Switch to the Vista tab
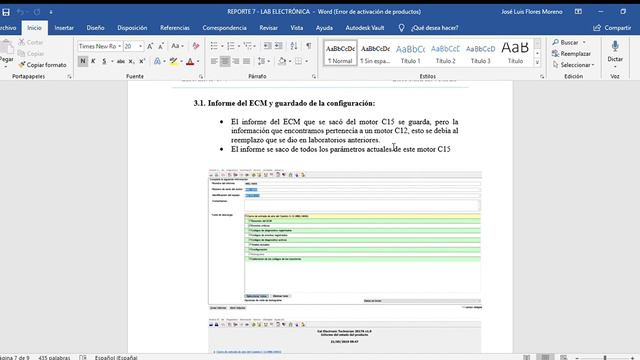Viewport: 640px width, 360px height. pyautogui.click(x=297, y=28)
